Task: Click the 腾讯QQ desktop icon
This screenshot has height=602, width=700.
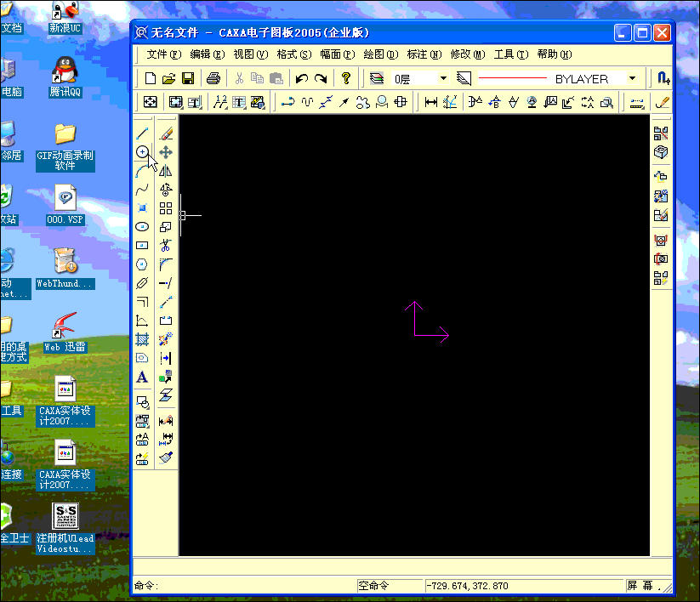Action: 65,77
